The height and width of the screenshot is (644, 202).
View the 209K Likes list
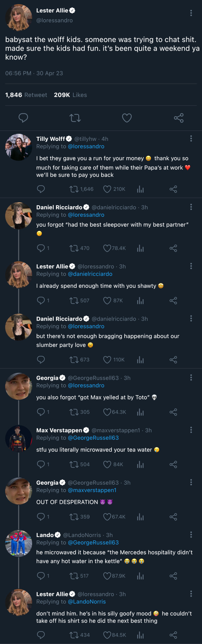(70, 95)
